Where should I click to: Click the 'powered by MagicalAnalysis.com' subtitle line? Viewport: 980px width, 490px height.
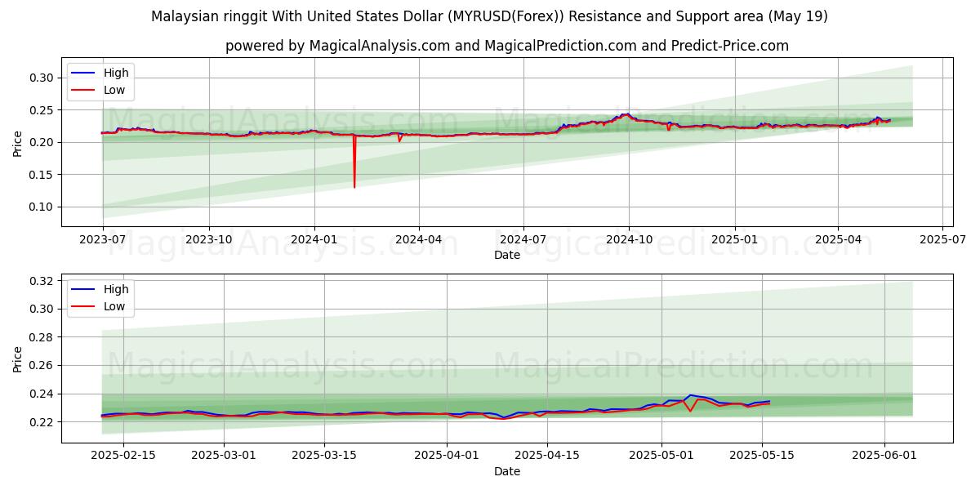(x=507, y=46)
